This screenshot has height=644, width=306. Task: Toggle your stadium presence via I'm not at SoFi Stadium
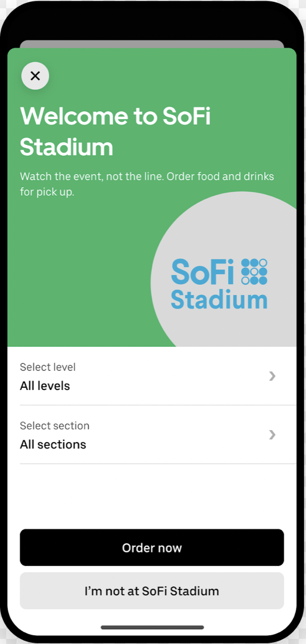click(x=151, y=591)
